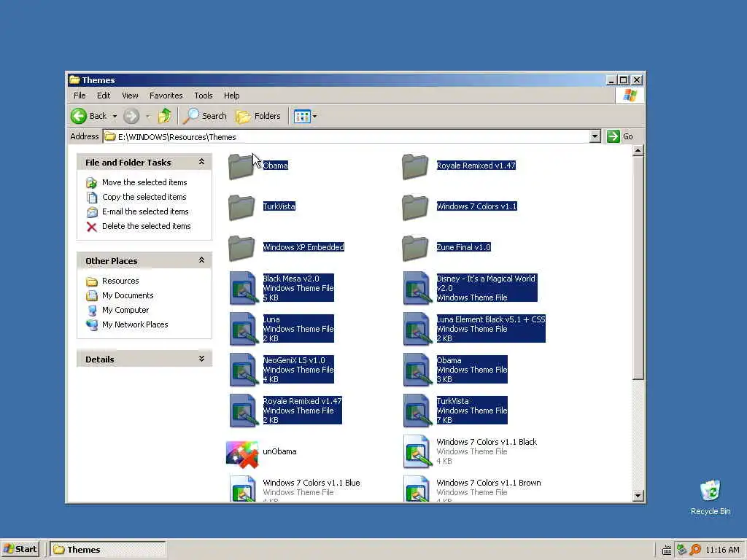Click the scrollbar up arrow
This screenshot has width=747, height=560.
tap(638, 150)
